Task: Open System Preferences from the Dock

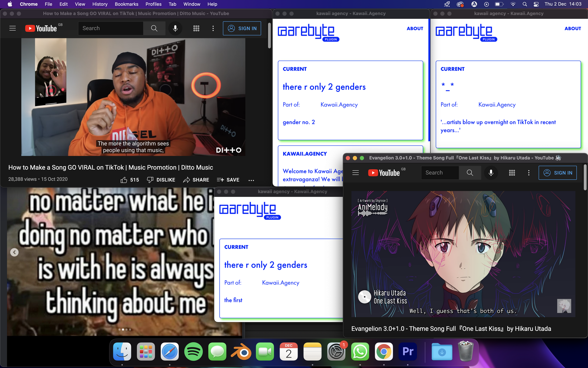Action: coord(336,352)
